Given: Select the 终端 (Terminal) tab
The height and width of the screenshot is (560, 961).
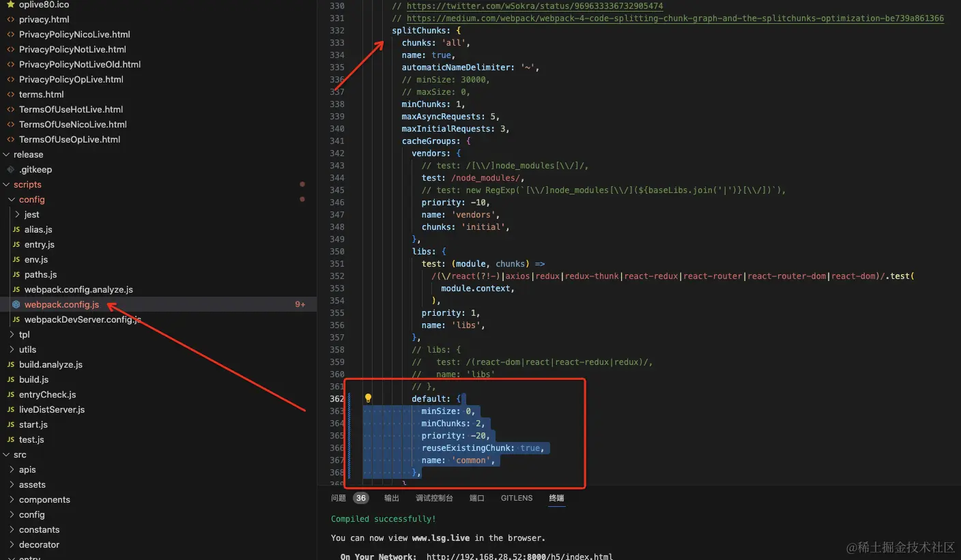Looking at the screenshot, I should coord(557,498).
